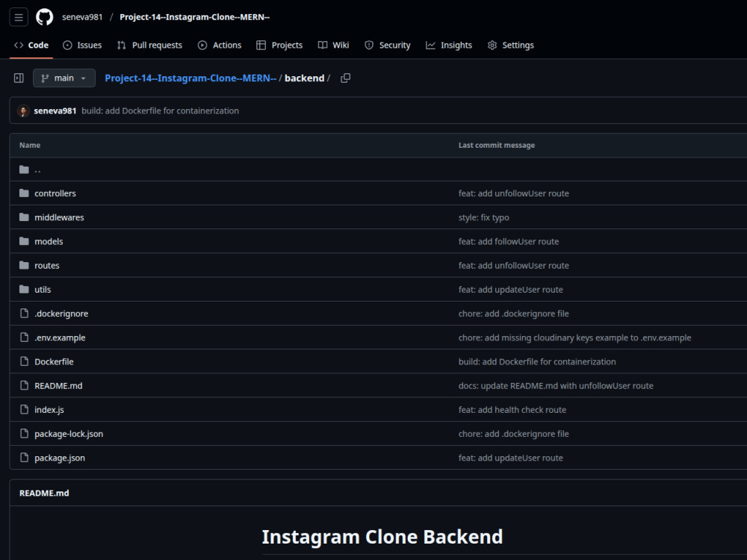Screen dimensions: 747x560
Task: Click the README.md preview header
Action: coord(44,493)
